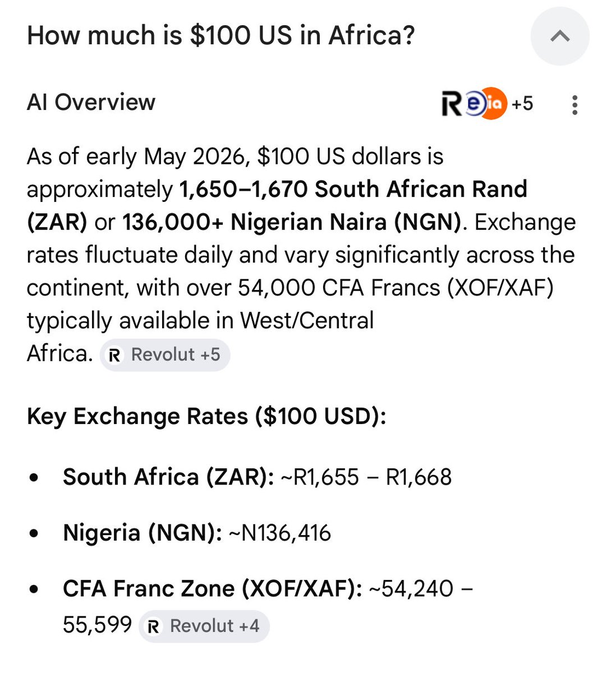Image resolution: width=616 pixels, height=673 pixels.
Task: Select the 'Nigeria (NGN):' list entry
Action: coord(143,533)
